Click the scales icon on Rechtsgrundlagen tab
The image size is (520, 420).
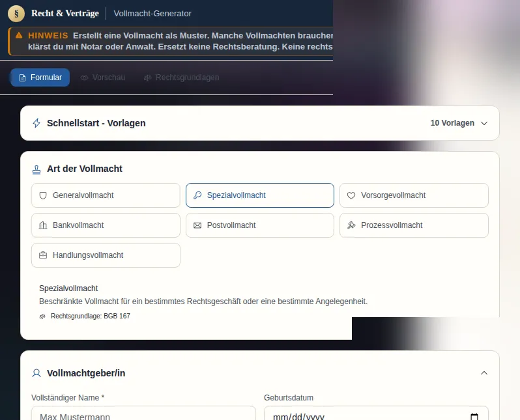[147, 77]
